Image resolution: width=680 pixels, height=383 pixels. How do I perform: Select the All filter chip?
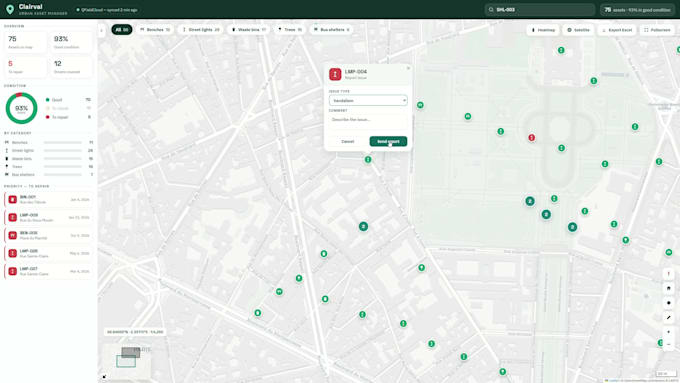coord(122,29)
